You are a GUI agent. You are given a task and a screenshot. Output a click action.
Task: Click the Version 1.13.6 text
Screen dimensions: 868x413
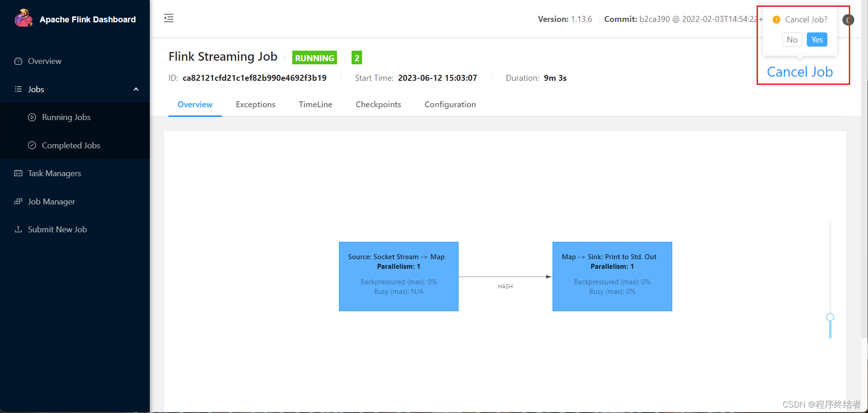565,19
